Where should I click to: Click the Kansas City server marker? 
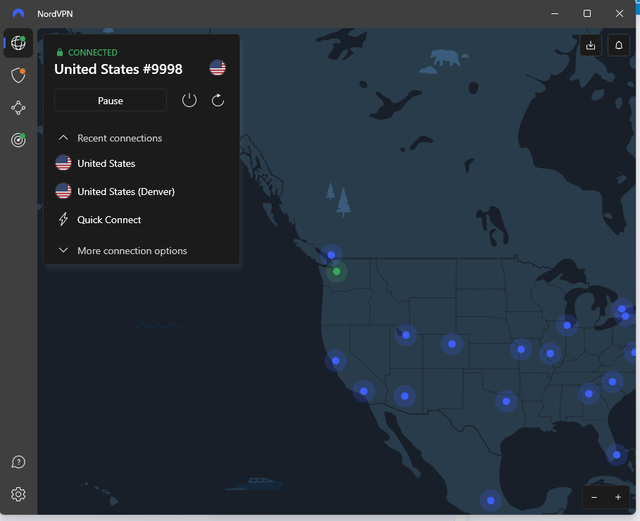[x=521, y=350]
